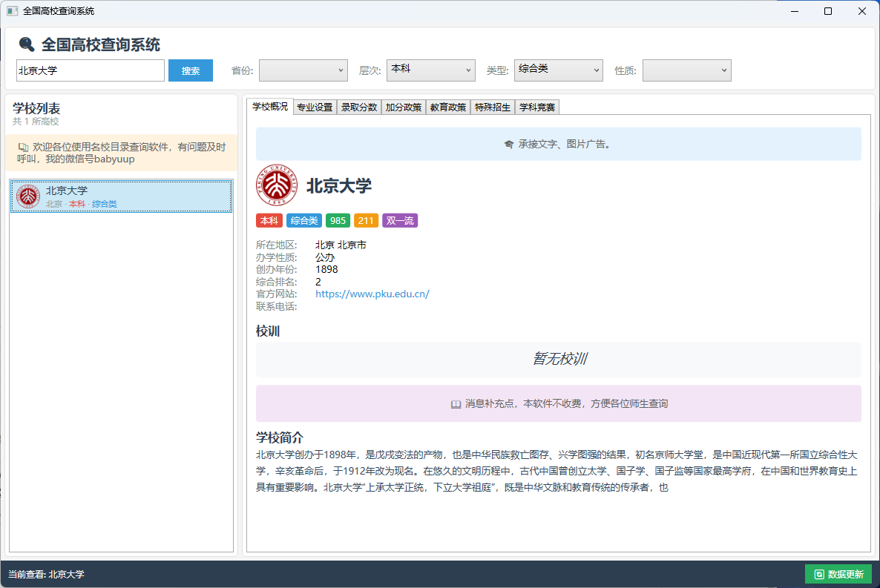This screenshot has height=588, width=880.
Task: Click the orange 211 tag badge
Action: 366,220
